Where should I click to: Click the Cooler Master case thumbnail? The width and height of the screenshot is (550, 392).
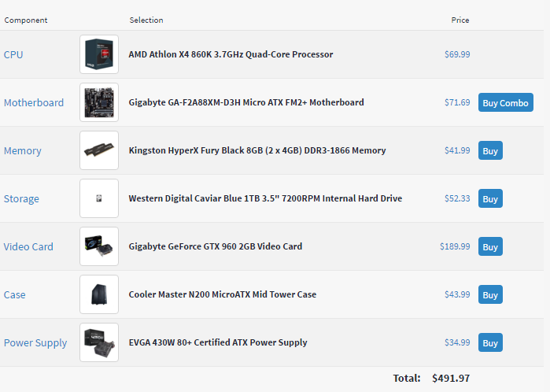(99, 294)
